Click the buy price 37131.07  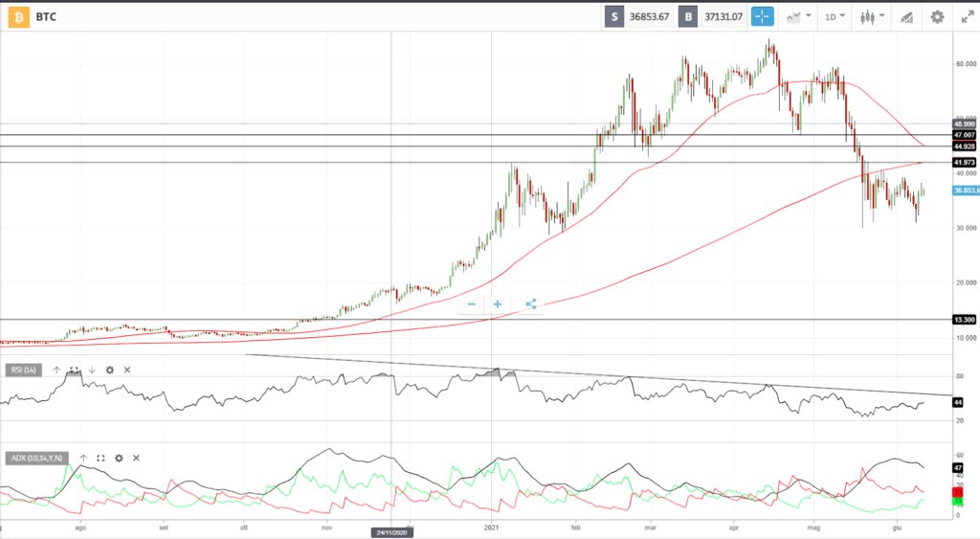pyautogui.click(x=724, y=17)
